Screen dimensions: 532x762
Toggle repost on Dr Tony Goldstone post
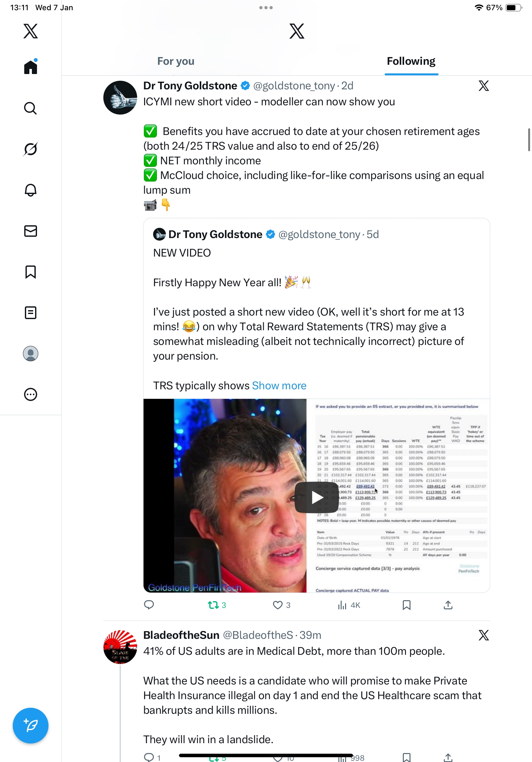[x=213, y=605]
